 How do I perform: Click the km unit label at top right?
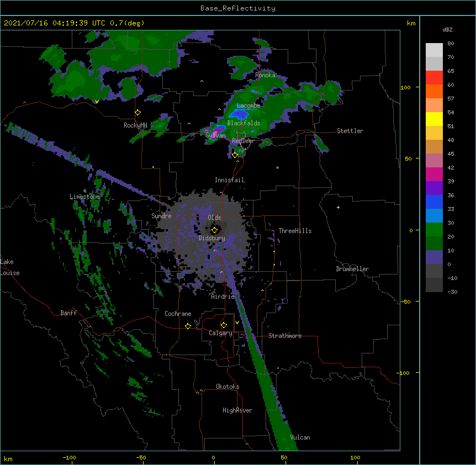point(411,23)
